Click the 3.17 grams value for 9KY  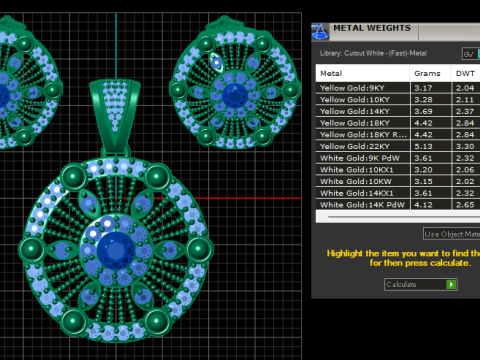(x=423, y=88)
